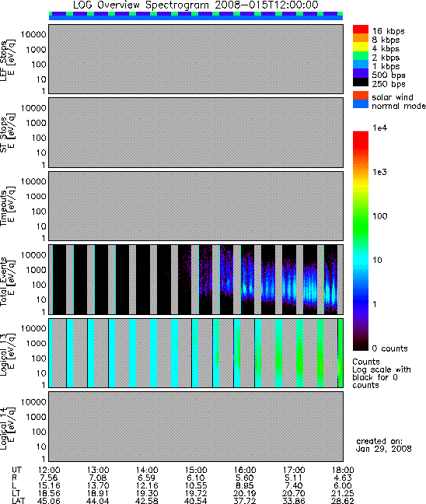The width and height of the screenshot is (426, 504).
Task: Click the Logical 13 spectrogram panel
Action: [196, 353]
